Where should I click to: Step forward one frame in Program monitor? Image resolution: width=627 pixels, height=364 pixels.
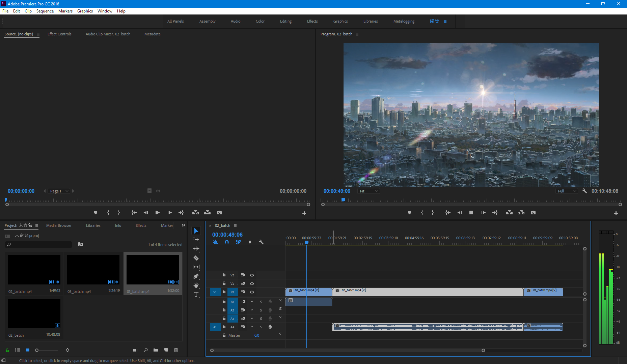483,213
